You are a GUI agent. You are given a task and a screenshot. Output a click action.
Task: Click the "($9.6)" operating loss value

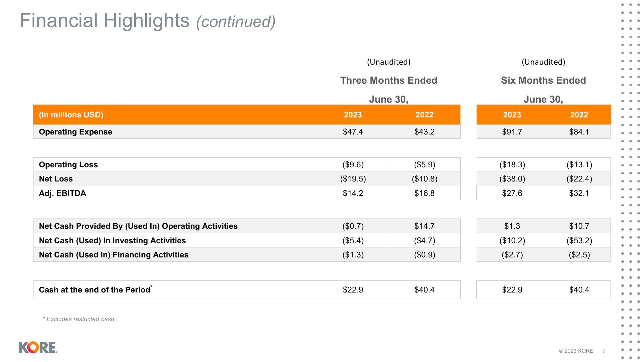(353, 165)
